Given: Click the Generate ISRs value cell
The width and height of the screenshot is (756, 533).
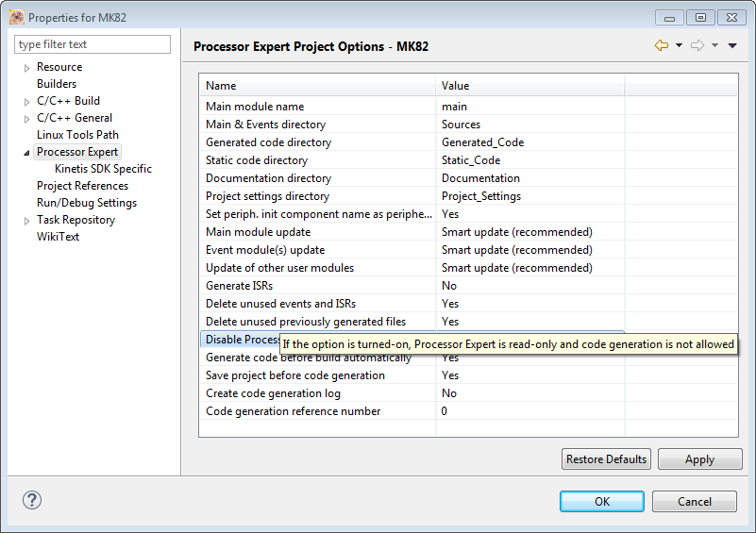Looking at the screenshot, I should coord(529,286).
